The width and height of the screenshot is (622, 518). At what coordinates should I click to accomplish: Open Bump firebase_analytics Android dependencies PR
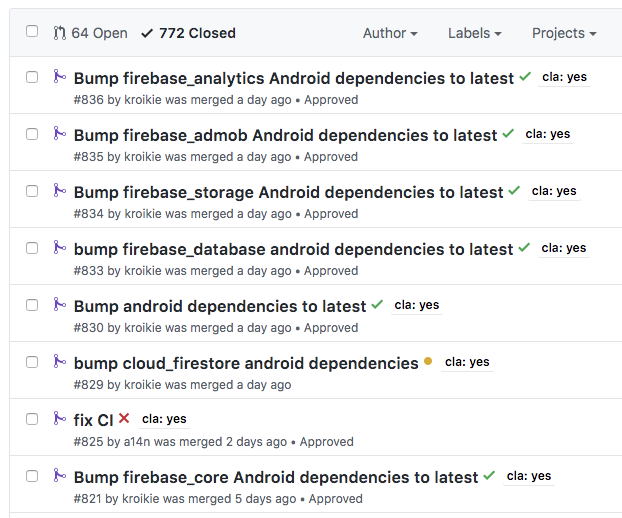click(x=294, y=78)
